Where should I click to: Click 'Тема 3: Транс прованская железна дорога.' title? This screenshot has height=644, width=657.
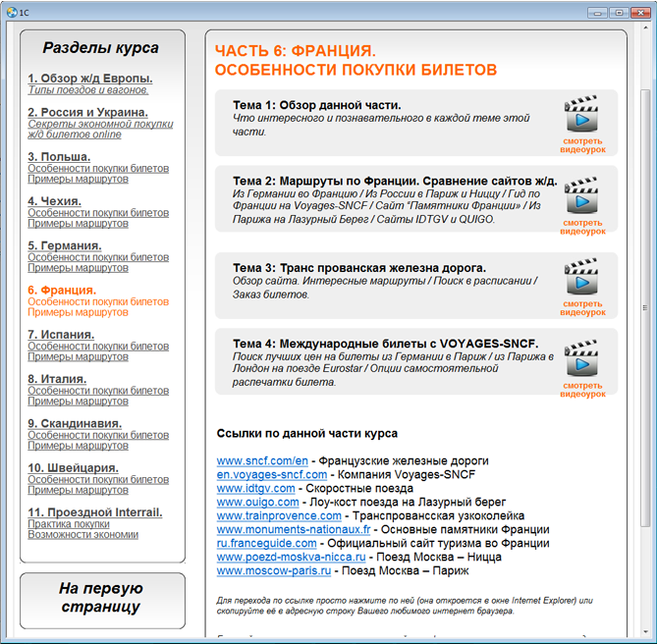point(359,268)
